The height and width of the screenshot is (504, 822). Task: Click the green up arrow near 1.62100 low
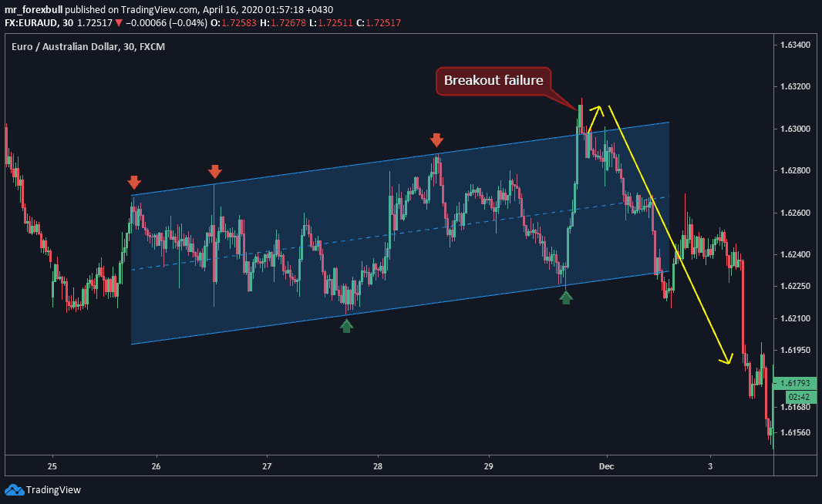346,325
